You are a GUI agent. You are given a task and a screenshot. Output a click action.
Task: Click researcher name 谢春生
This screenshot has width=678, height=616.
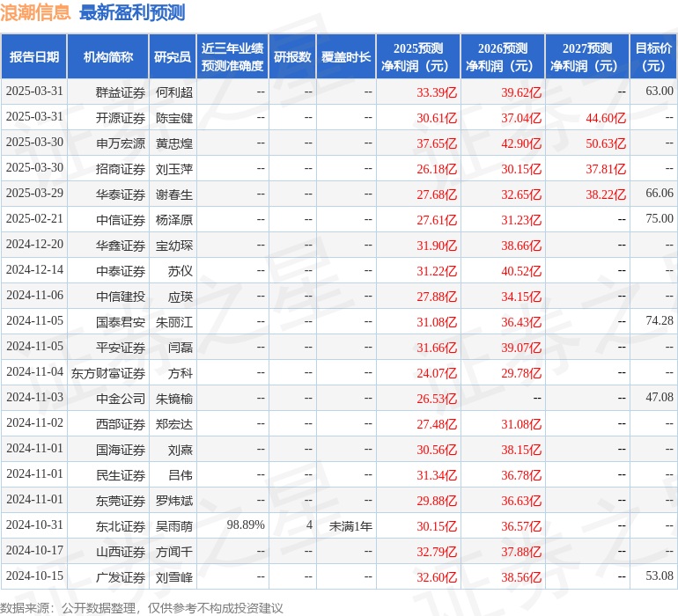click(174, 194)
